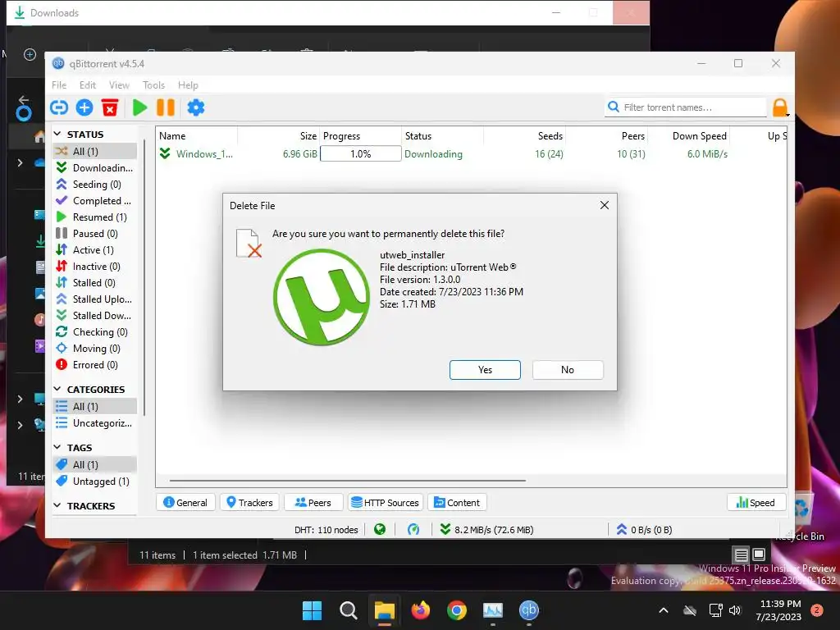The height and width of the screenshot is (630, 840).
Task: Open the View menu
Action: click(119, 85)
